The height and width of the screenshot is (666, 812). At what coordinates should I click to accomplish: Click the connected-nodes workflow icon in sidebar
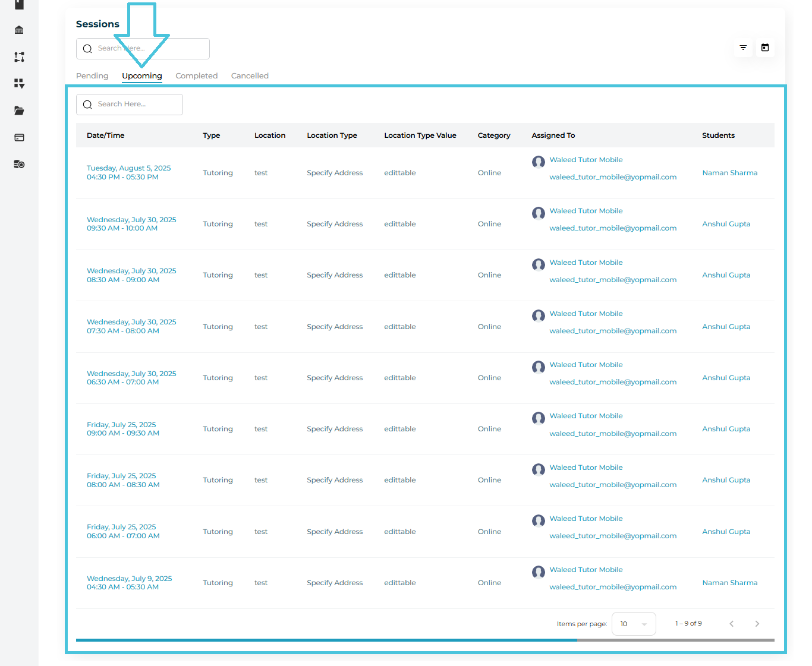pos(19,57)
